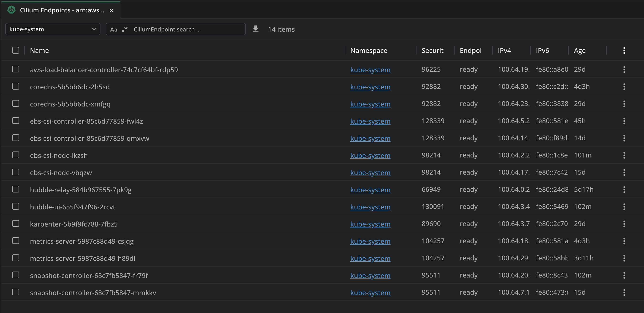
Task: Click age value 5d17h
Action: (584, 189)
